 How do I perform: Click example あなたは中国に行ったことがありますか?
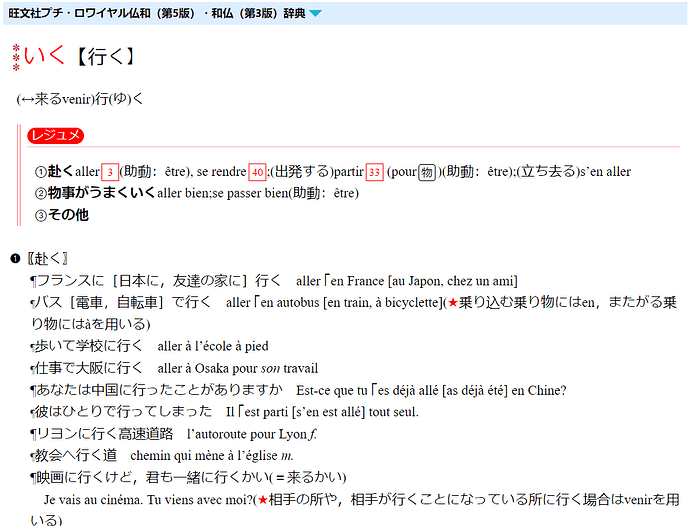click(159, 390)
